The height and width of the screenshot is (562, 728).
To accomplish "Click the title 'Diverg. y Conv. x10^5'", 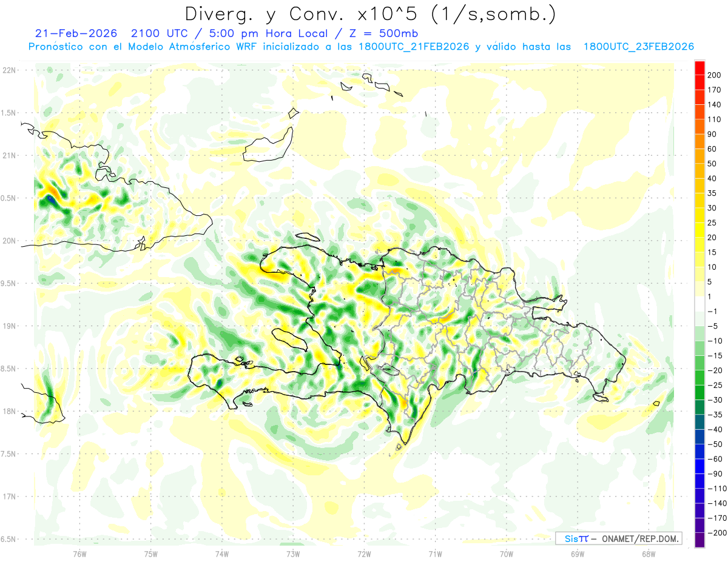I will coord(301,14).
